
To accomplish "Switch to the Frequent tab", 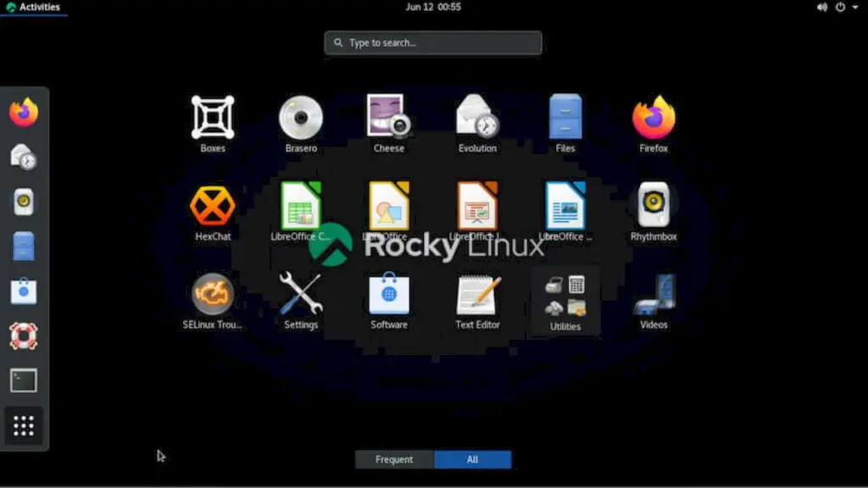I will click(394, 459).
